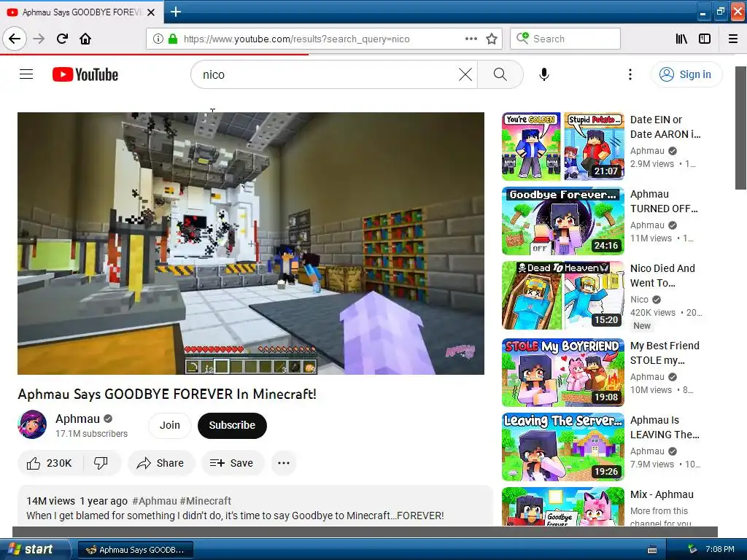Open the browser library icon

[x=681, y=39]
